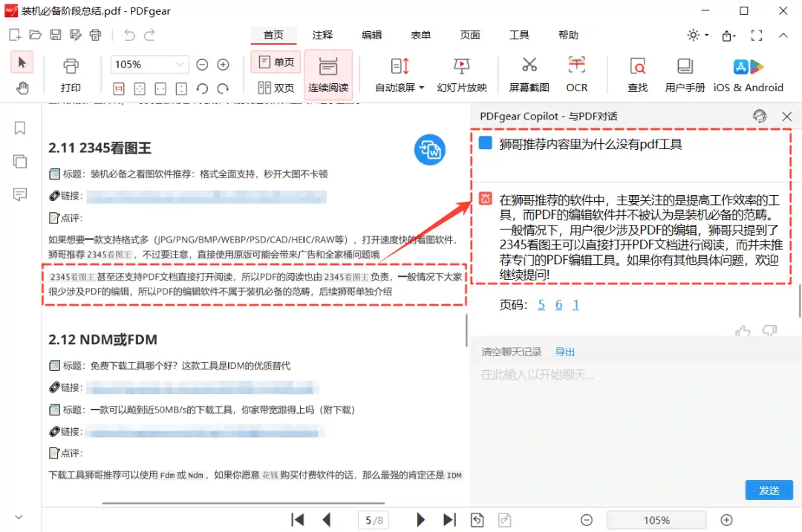802x532 pixels.
Task: Switch to 注释 annotation tab
Action: click(x=322, y=35)
